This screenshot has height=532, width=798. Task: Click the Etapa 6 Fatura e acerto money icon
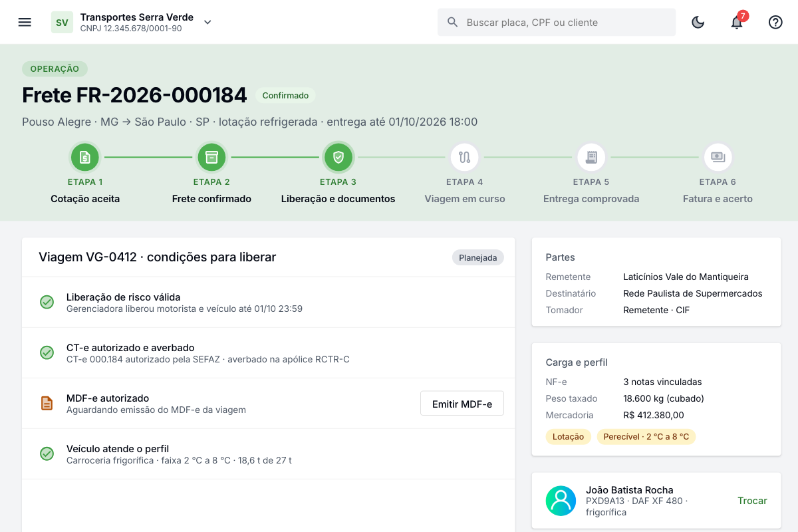point(718,158)
